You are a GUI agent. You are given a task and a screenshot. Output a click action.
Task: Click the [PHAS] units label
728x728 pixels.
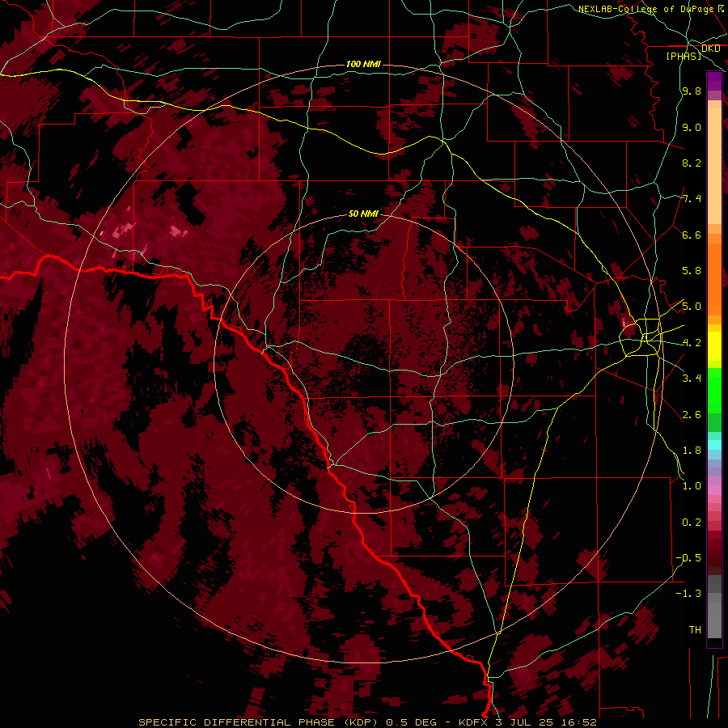pyautogui.click(x=684, y=56)
